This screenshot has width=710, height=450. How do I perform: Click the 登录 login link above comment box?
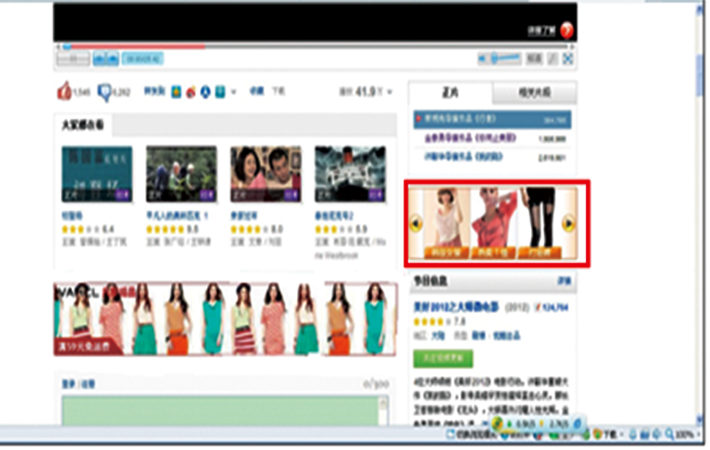69,384
